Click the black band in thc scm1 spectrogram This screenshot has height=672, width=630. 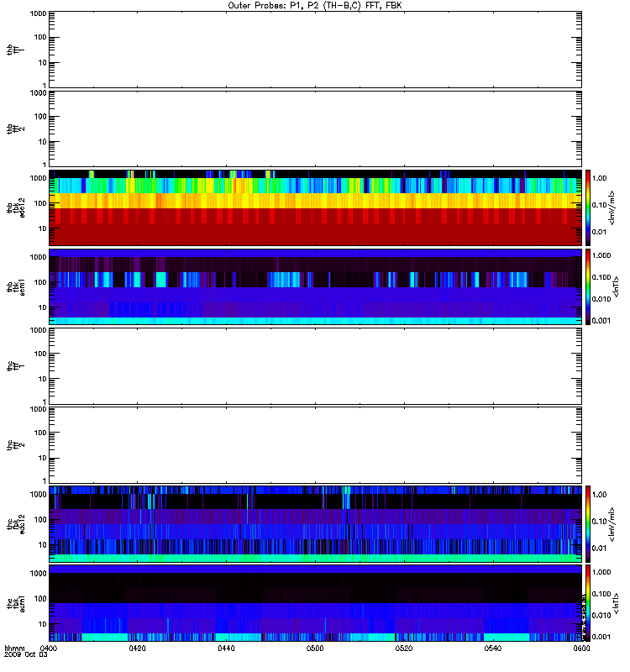coord(315,587)
